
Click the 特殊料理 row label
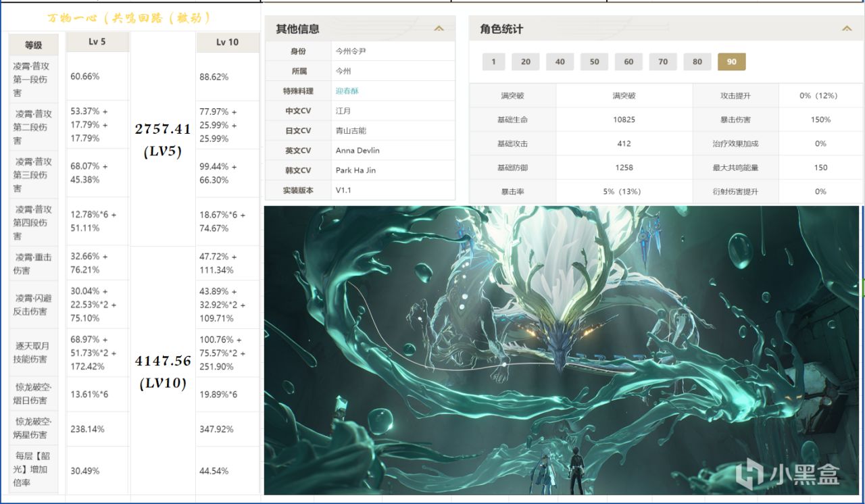tap(298, 91)
